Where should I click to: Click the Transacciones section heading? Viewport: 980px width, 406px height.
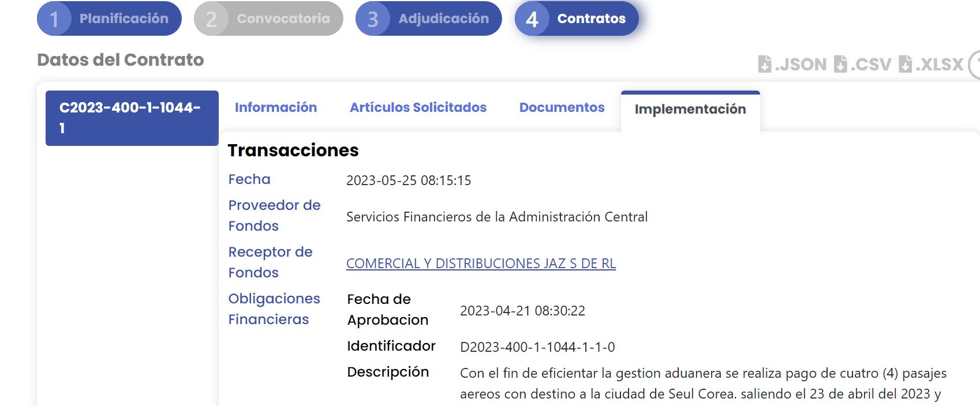click(293, 151)
